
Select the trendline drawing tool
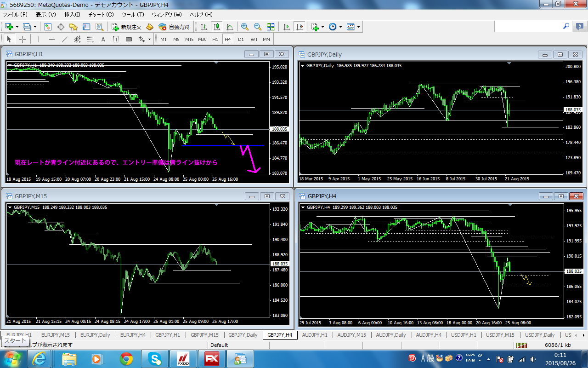pos(65,39)
